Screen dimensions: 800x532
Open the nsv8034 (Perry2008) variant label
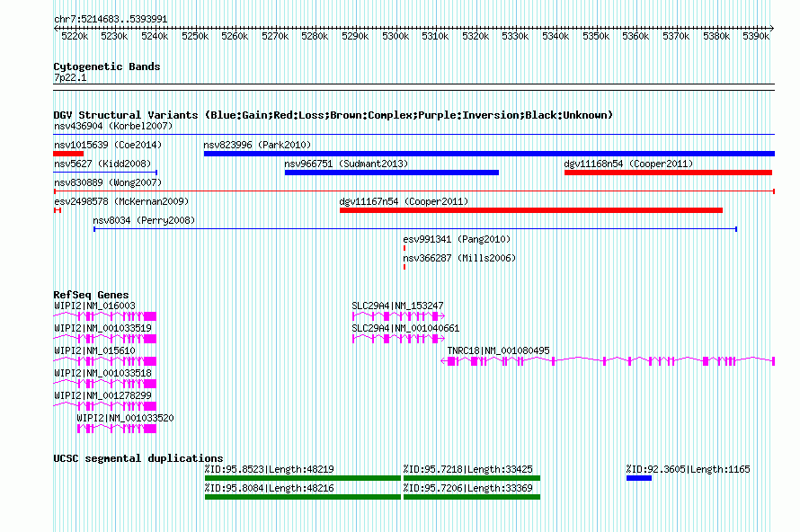coord(144,220)
